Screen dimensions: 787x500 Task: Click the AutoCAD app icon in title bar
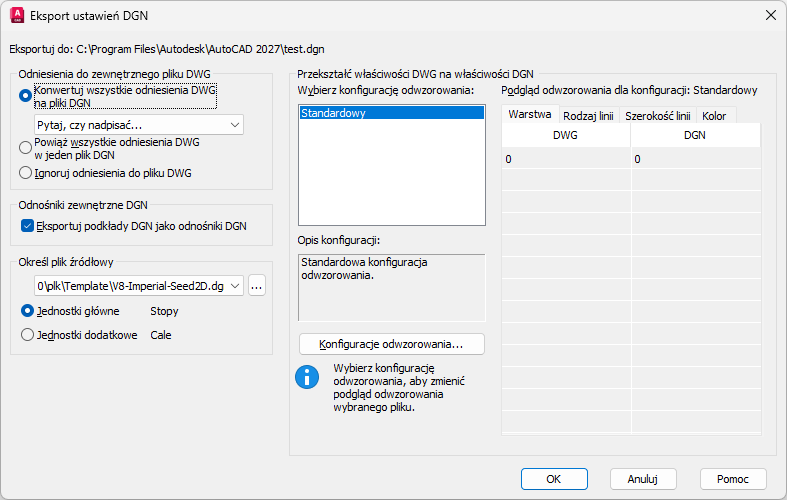coord(17,15)
